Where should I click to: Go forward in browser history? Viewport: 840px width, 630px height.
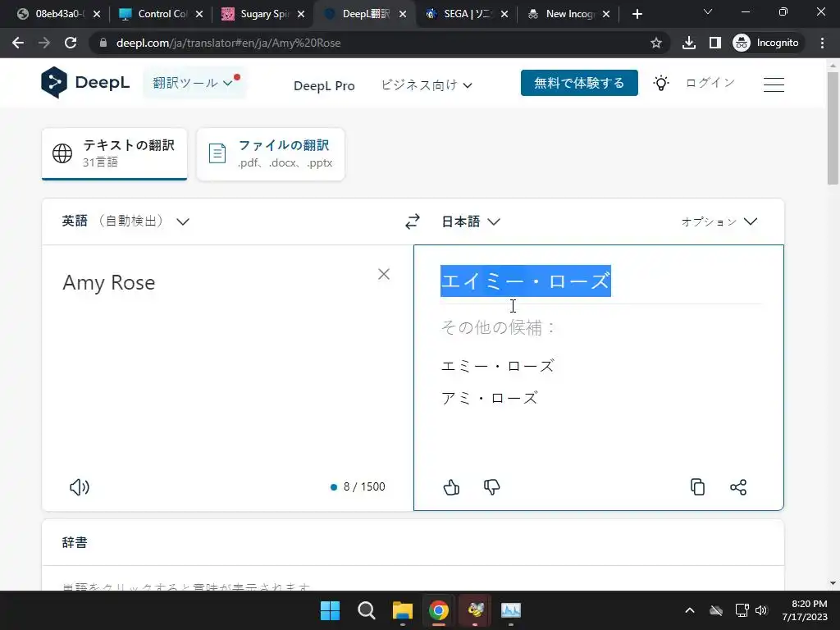(x=44, y=43)
